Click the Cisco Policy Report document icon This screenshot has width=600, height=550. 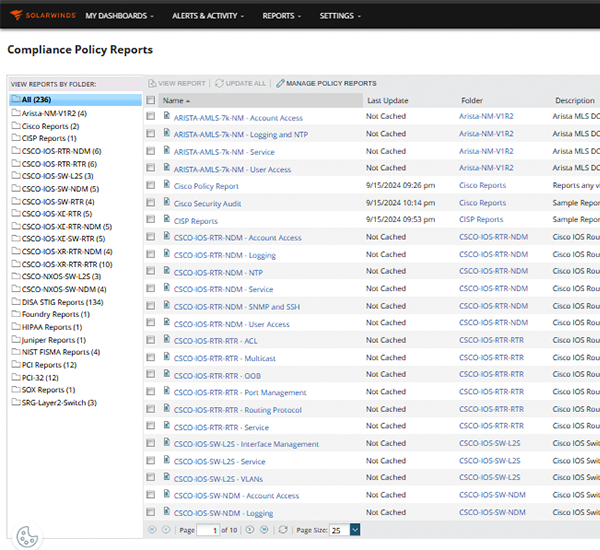[166, 184]
